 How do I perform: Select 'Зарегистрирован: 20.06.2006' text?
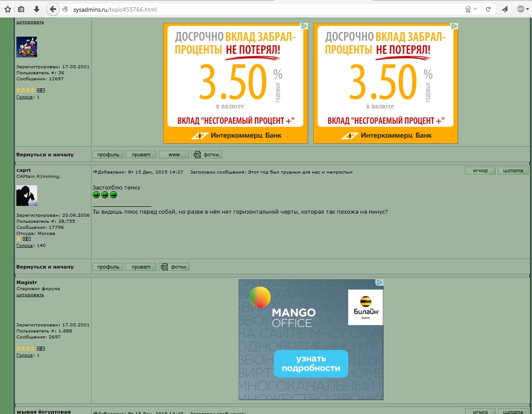click(x=53, y=215)
